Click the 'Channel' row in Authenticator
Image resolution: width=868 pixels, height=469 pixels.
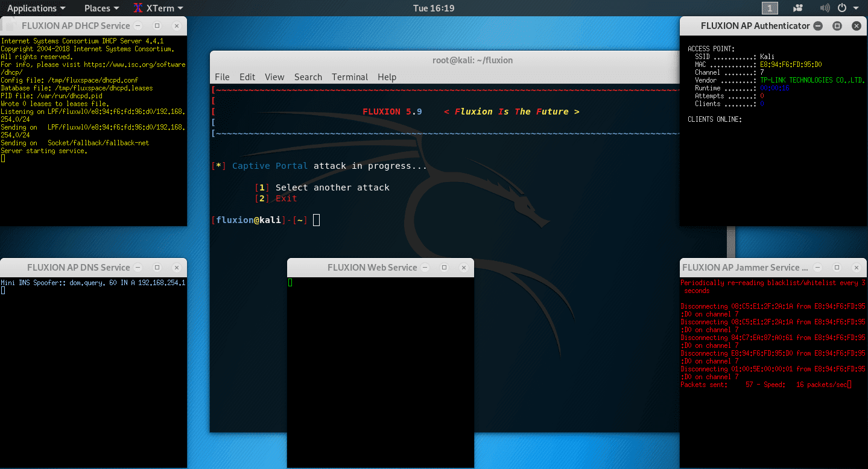click(x=730, y=72)
